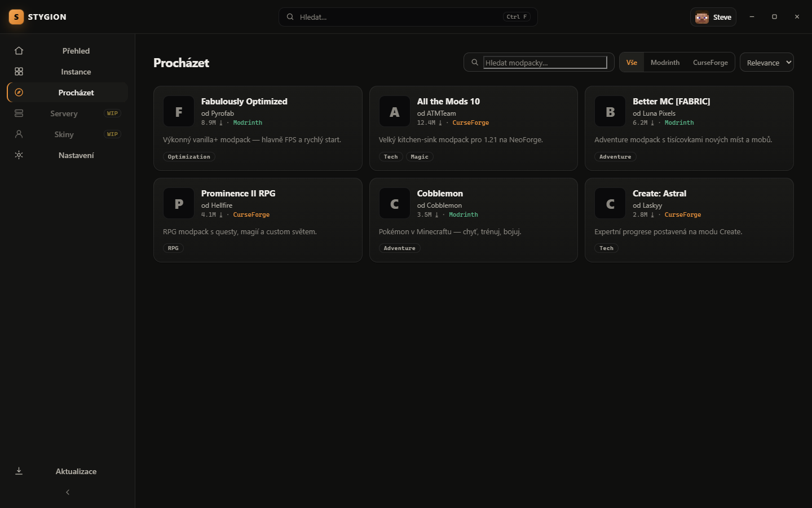
Task: Collapse the sidebar with the chevron
Action: pyautogui.click(x=68, y=492)
